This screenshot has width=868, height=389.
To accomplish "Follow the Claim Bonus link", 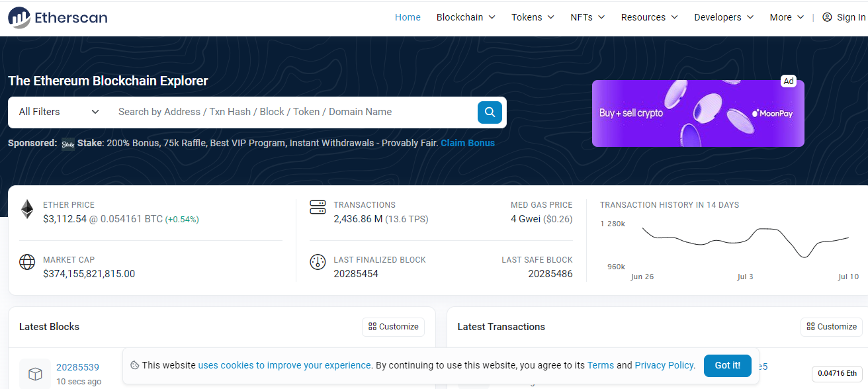I will pyautogui.click(x=468, y=142).
